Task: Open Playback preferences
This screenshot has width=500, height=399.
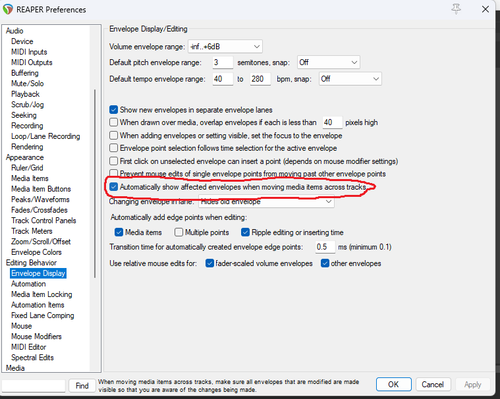Action: (25, 94)
